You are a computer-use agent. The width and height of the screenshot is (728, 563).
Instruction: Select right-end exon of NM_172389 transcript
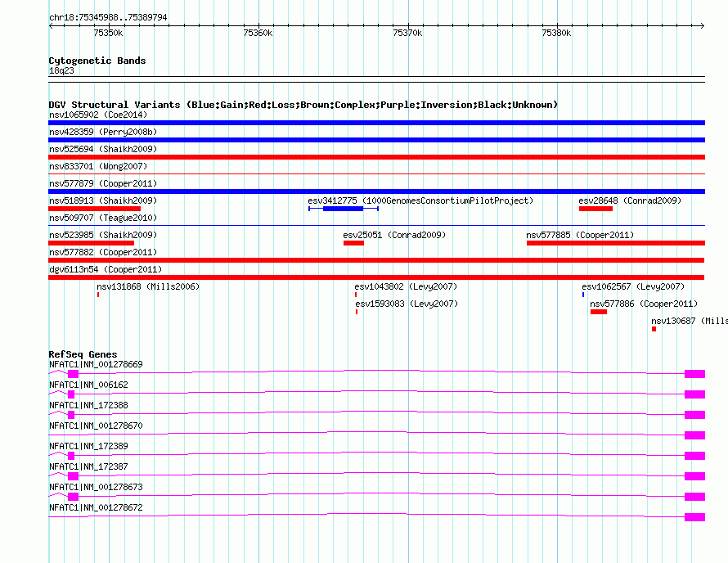[695, 456]
